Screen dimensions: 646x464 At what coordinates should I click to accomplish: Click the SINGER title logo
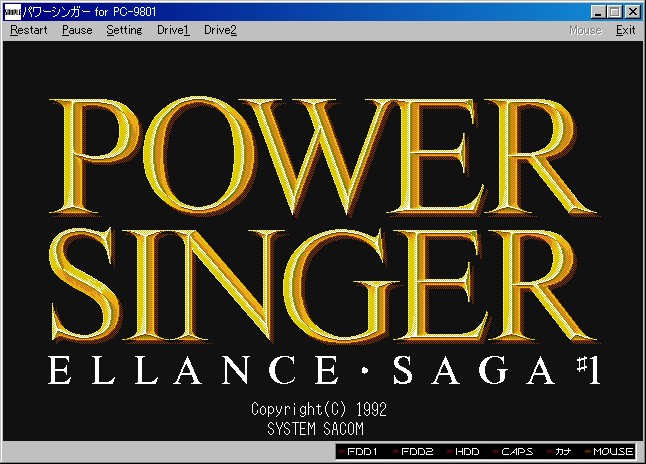pos(323,285)
